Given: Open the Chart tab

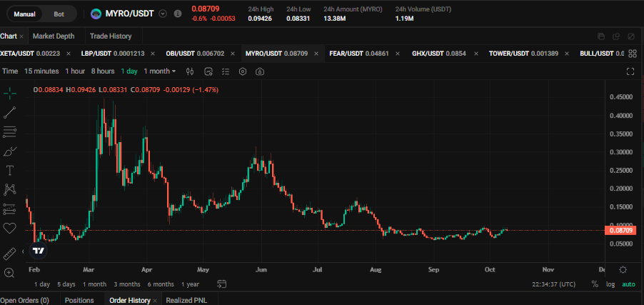Looking at the screenshot, I should (9, 36).
